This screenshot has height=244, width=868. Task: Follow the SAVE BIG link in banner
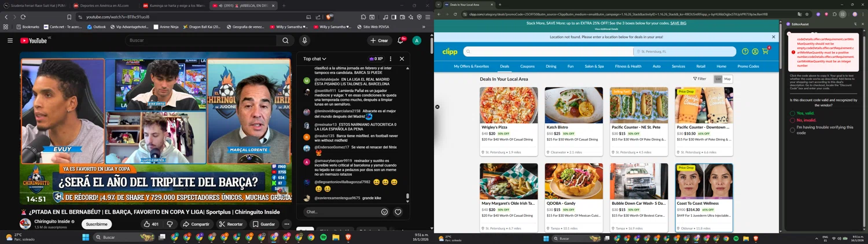pyautogui.click(x=678, y=23)
